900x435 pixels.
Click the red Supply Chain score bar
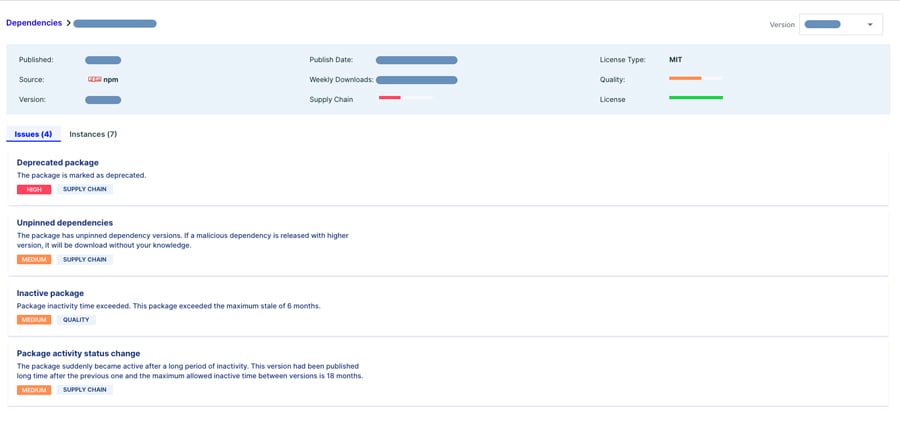390,98
